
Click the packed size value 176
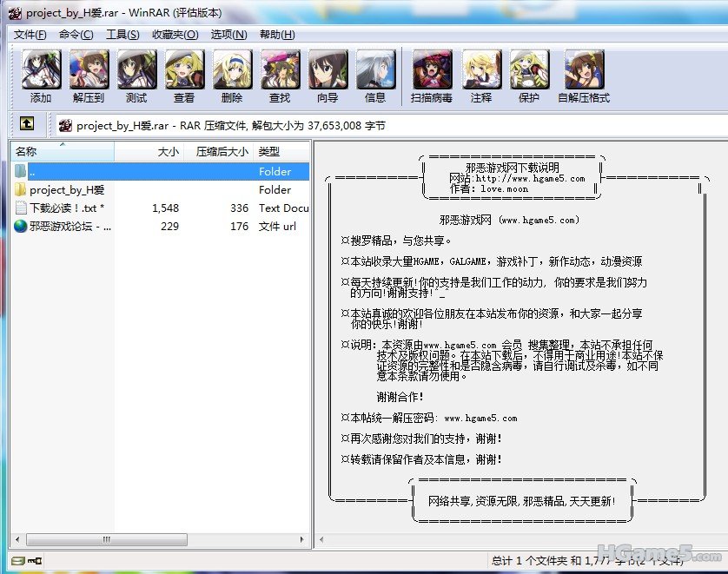tap(239, 226)
